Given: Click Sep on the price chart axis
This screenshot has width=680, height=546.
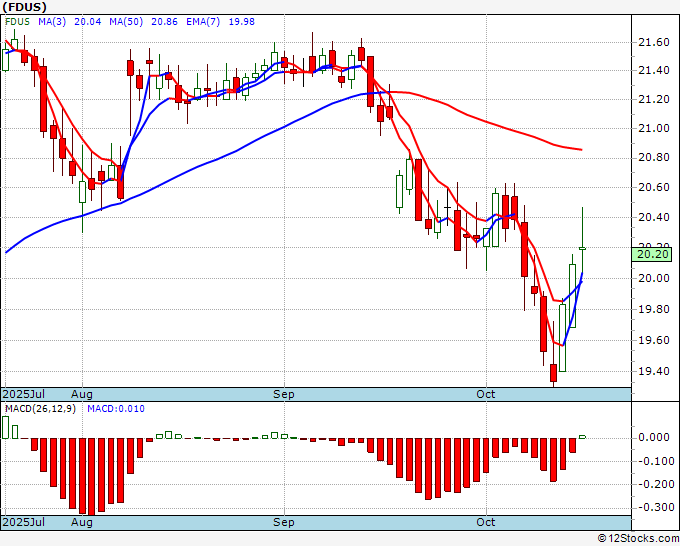Looking at the screenshot, I should pyautogui.click(x=284, y=394).
